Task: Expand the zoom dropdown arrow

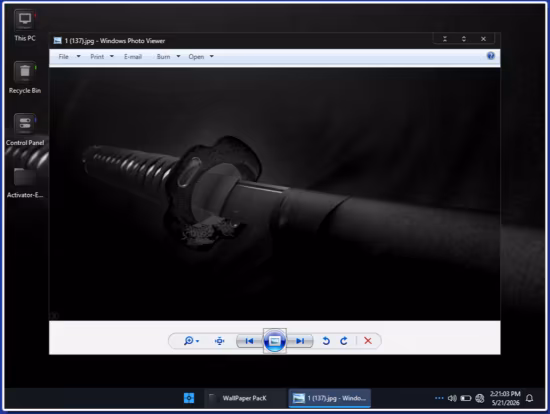Action: pos(197,341)
